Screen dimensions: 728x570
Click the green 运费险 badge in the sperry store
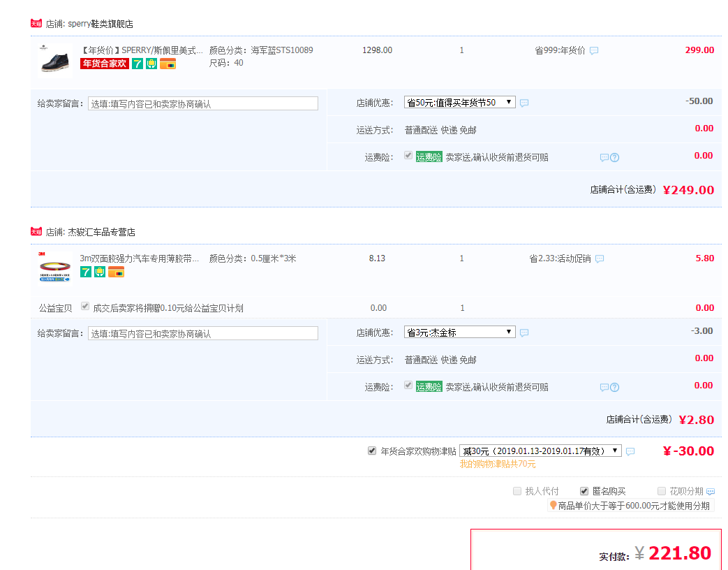429,157
